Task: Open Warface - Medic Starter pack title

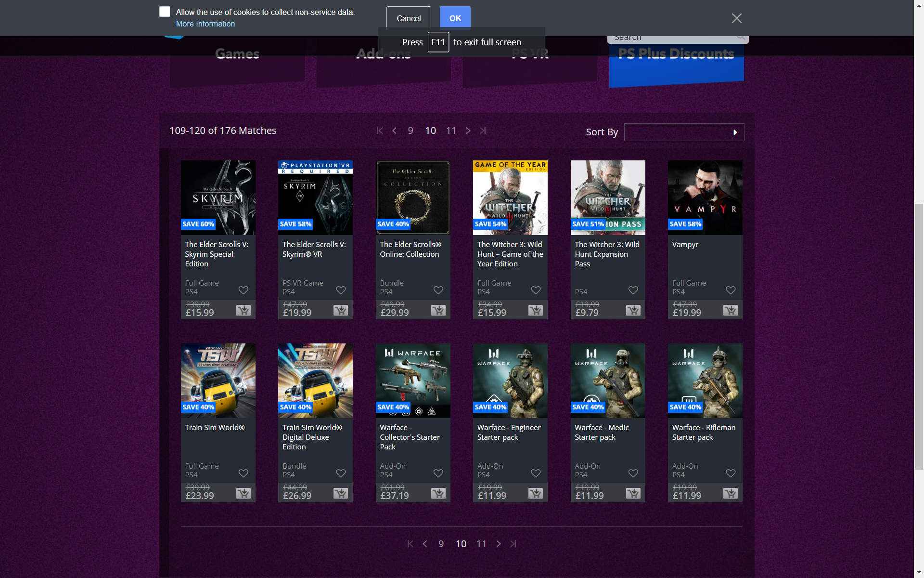Action: pyautogui.click(x=602, y=432)
